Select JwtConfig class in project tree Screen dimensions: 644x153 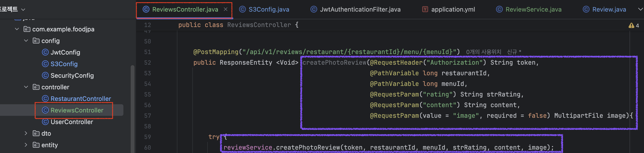point(65,52)
